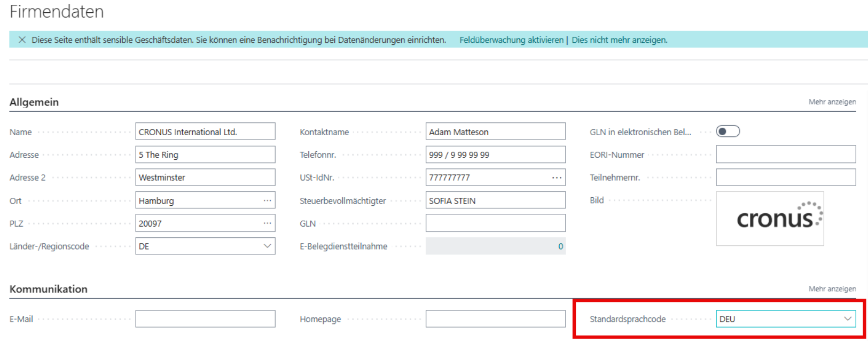The width and height of the screenshot is (868, 341).
Task: Click the Telefonnr. input field
Action: [x=495, y=154]
